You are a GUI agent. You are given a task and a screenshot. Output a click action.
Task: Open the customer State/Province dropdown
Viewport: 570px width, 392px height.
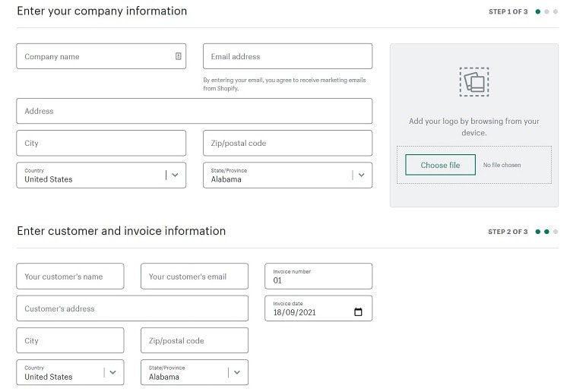195,372
